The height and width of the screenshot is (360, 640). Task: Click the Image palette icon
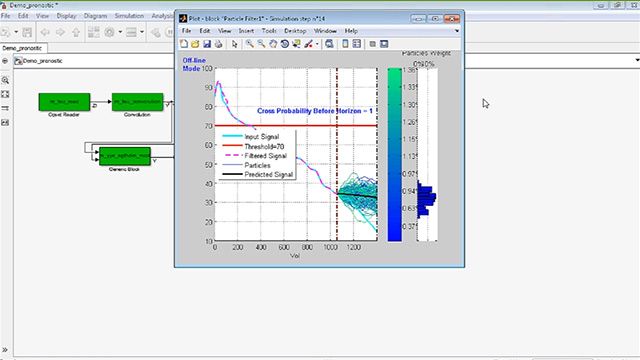5,122
